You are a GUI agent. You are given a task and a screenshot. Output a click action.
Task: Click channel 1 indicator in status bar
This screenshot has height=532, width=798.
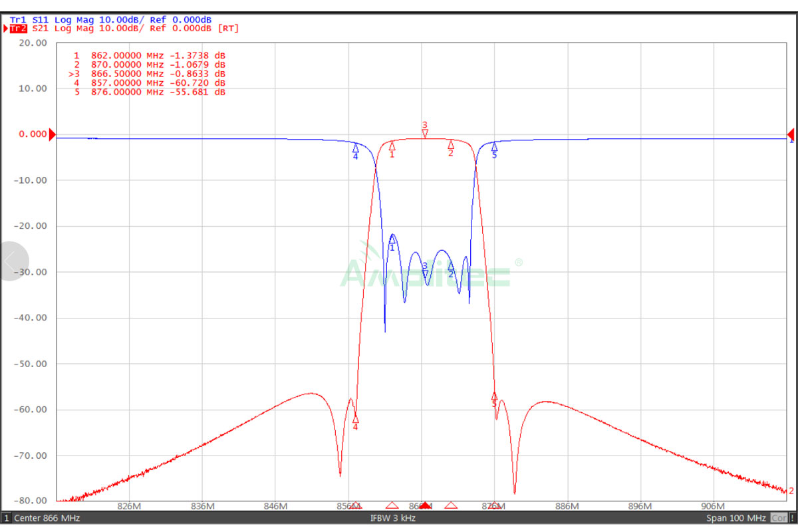point(6,518)
